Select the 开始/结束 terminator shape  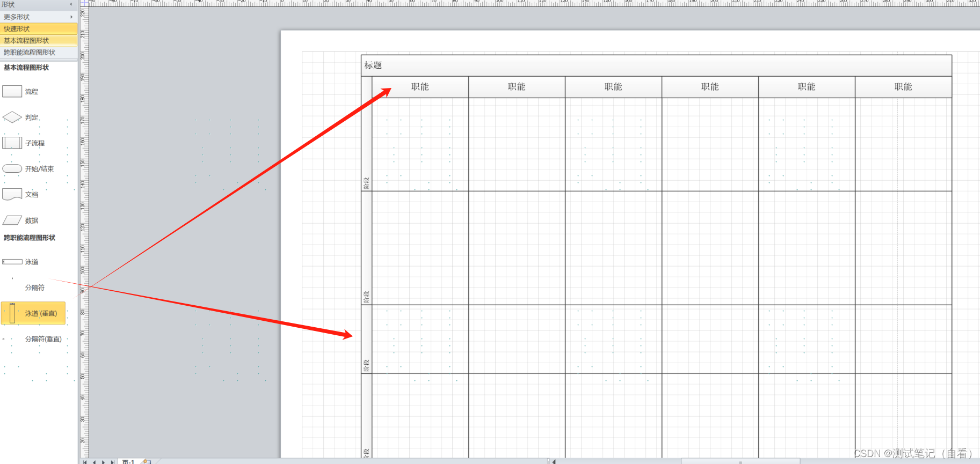(x=12, y=168)
